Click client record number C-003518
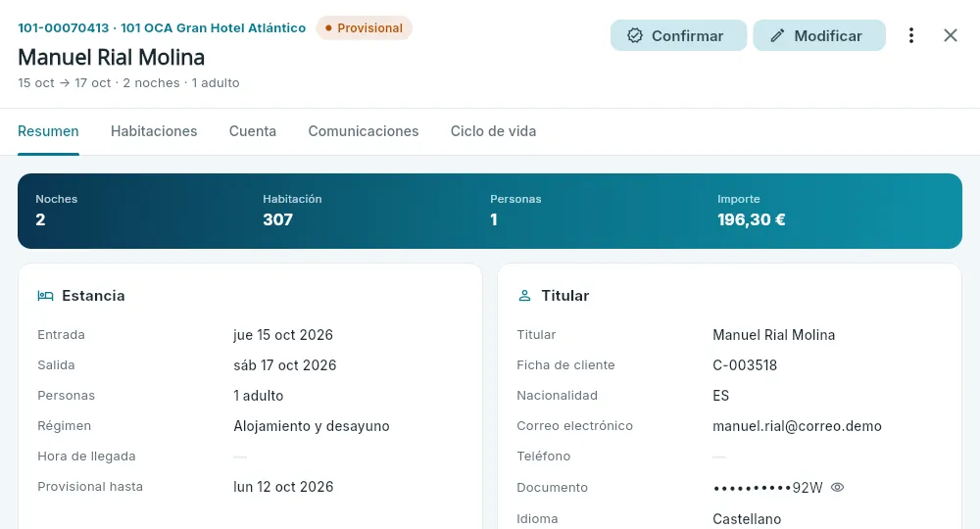Image resolution: width=980 pixels, height=529 pixels. coord(745,365)
